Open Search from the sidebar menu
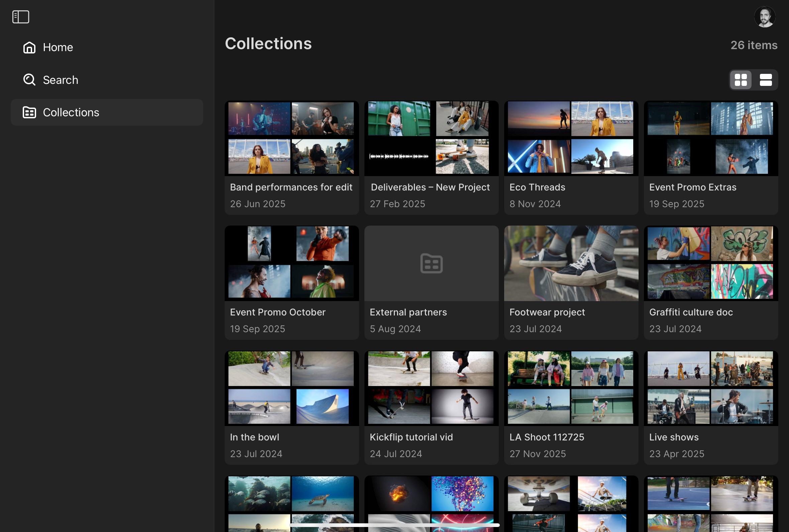This screenshot has width=789, height=532. click(61, 80)
